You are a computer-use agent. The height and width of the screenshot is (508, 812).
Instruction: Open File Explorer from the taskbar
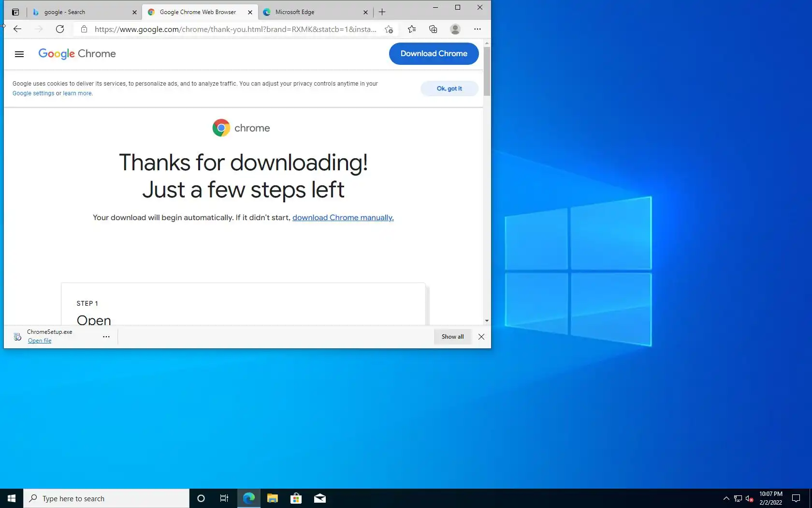[x=272, y=498]
